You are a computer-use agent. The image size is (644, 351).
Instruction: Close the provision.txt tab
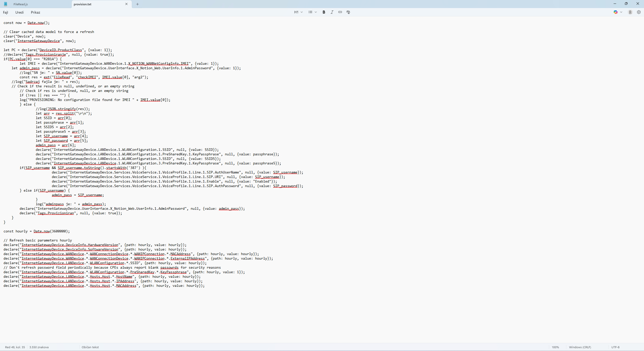pyautogui.click(x=126, y=4)
